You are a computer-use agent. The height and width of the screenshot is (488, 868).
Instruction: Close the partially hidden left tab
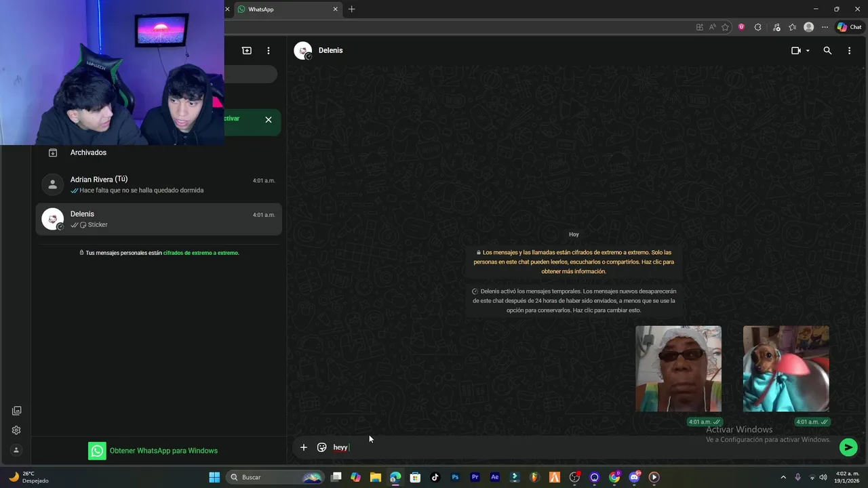click(x=227, y=9)
